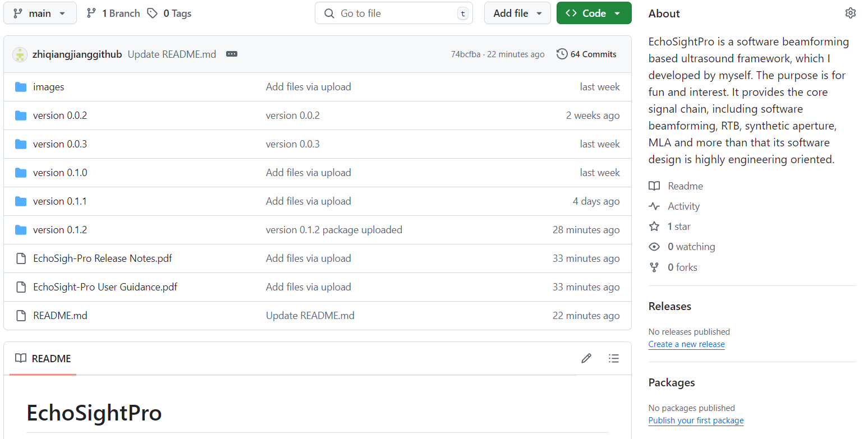Open the README.md file
The width and height of the screenshot is (868, 439).
[60, 316]
